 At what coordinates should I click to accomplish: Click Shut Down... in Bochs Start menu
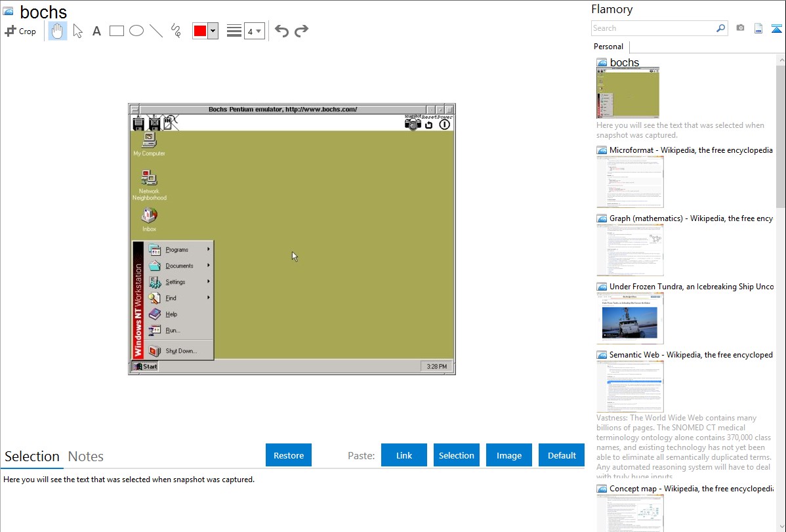pos(180,351)
